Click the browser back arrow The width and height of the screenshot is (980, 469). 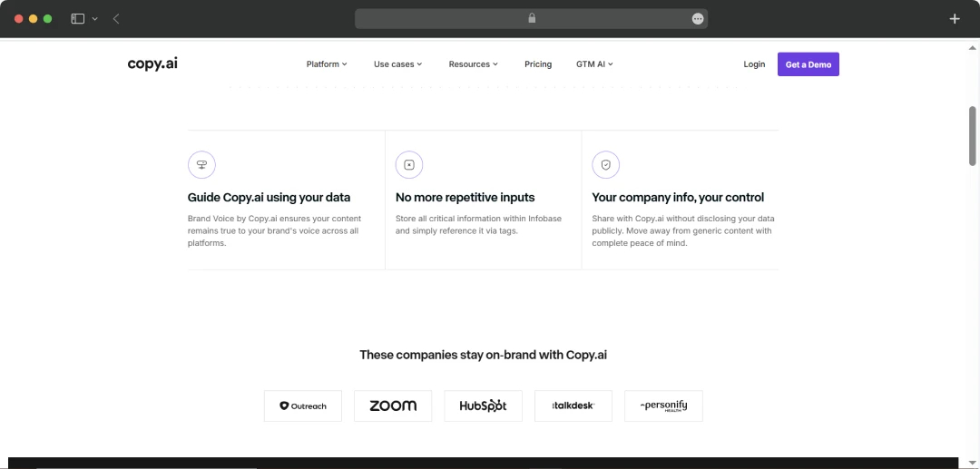(116, 19)
